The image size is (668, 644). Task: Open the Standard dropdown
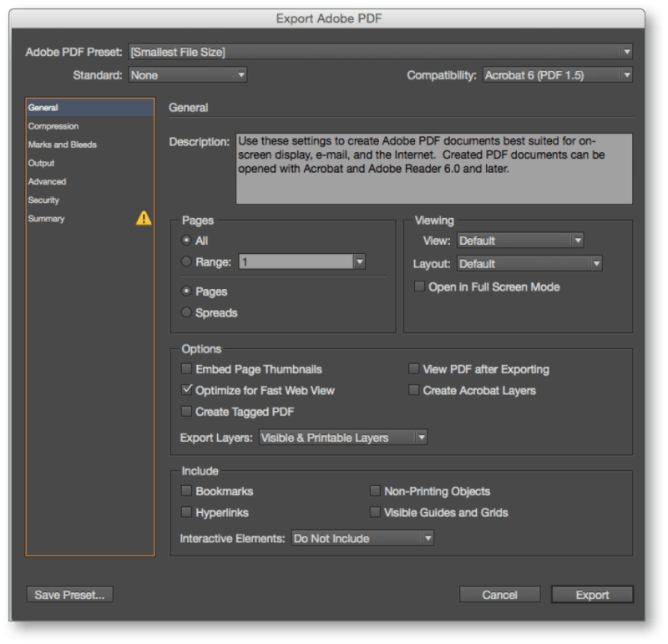pos(187,74)
